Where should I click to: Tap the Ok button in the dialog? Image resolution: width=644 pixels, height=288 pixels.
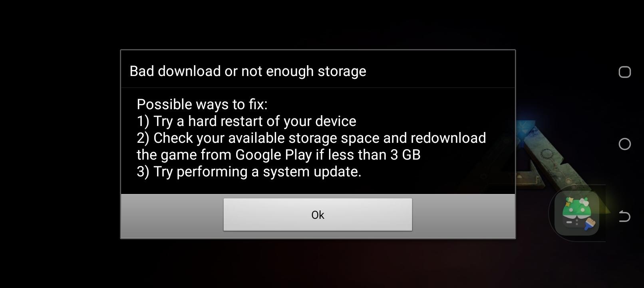[x=318, y=214]
